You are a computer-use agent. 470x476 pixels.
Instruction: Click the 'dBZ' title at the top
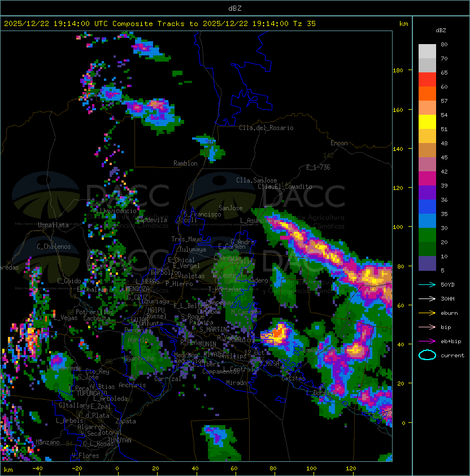point(235,8)
